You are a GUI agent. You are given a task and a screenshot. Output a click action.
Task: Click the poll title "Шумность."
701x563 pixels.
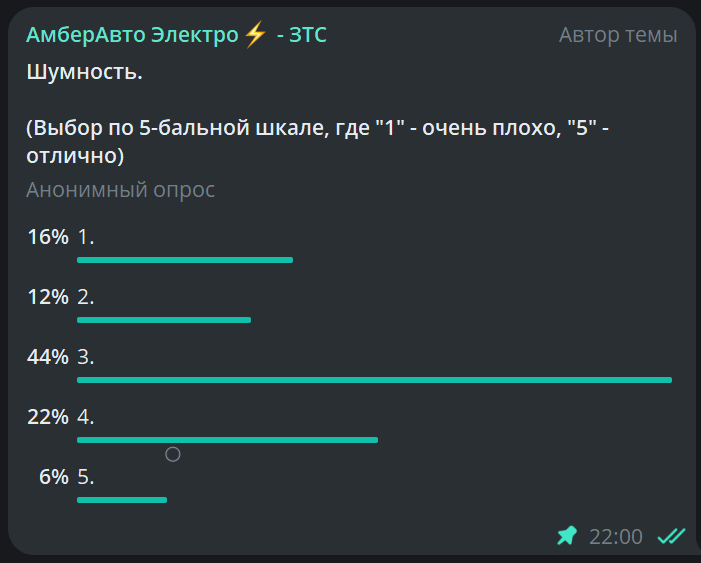(x=84, y=72)
